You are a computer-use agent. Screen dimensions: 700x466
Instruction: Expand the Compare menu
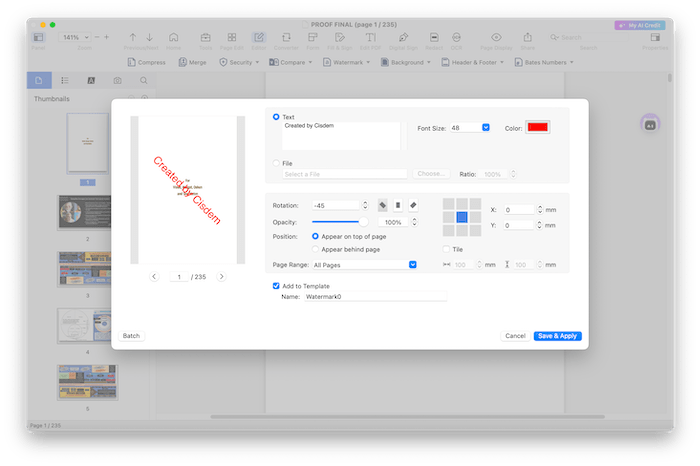coord(291,62)
